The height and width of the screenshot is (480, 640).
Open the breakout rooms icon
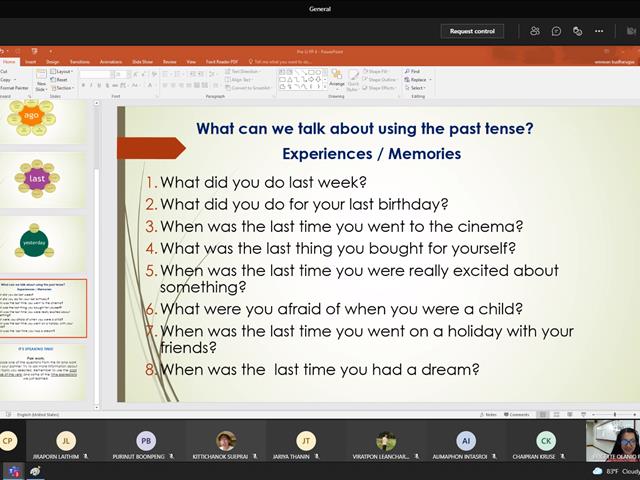click(x=577, y=31)
